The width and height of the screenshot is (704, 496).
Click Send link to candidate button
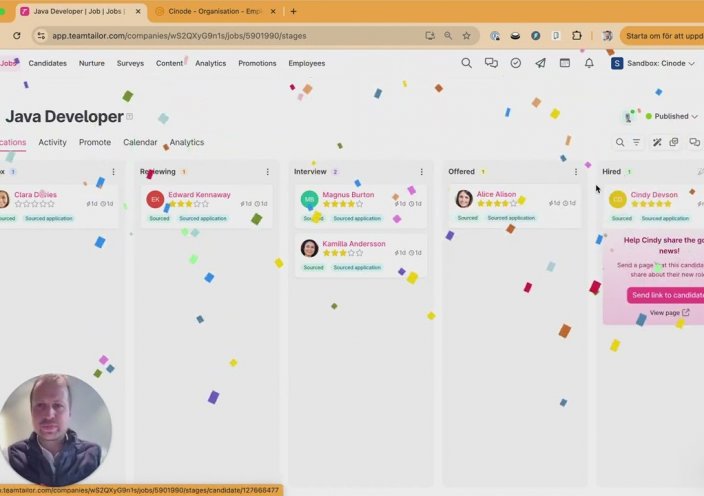(667, 295)
